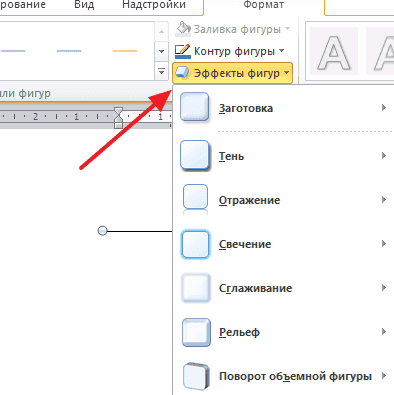Select Сглаживание menu entry
The image size is (394, 395).
(283, 288)
